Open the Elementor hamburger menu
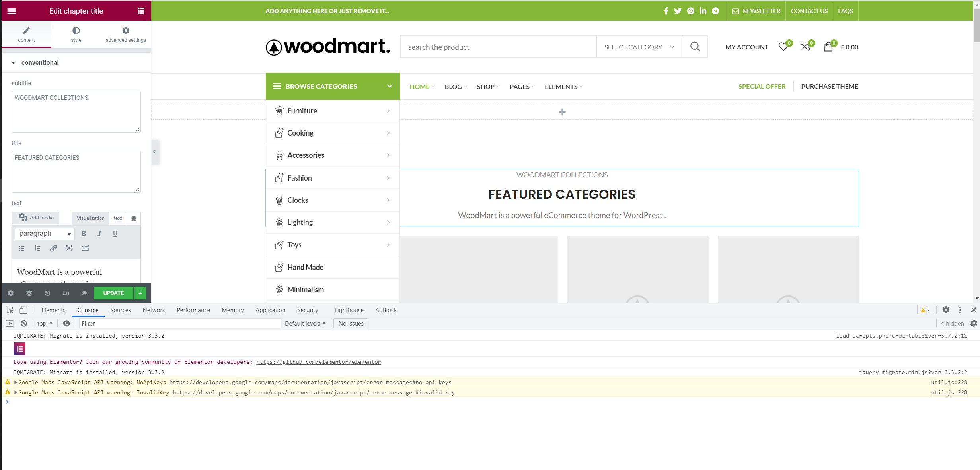The height and width of the screenshot is (470, 980). (x=12, y=11)
